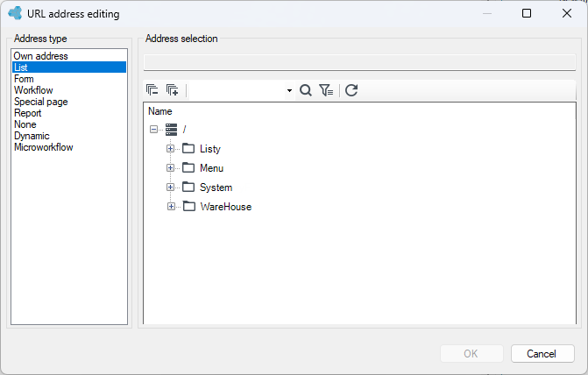Select Workflow address type
Viewport: 588px width, 375px height.
(69, 90)
